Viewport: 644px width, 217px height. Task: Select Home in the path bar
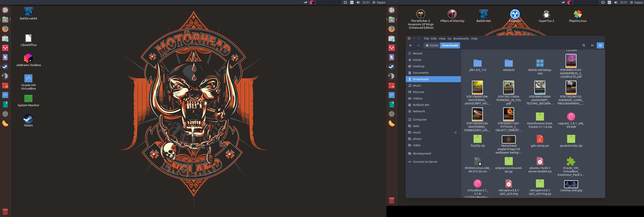pyautogui.click(x=432, y=45)
